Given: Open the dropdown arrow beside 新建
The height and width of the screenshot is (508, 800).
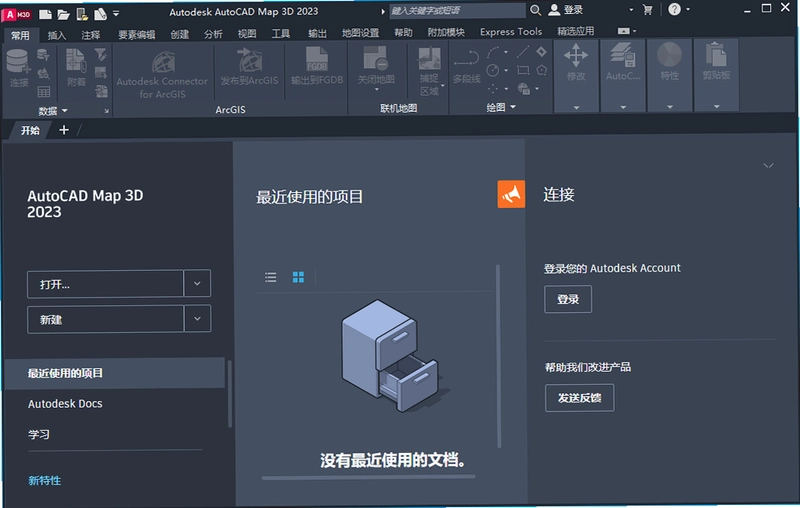Looking at the screenshot, I should (x=197, y=319).
